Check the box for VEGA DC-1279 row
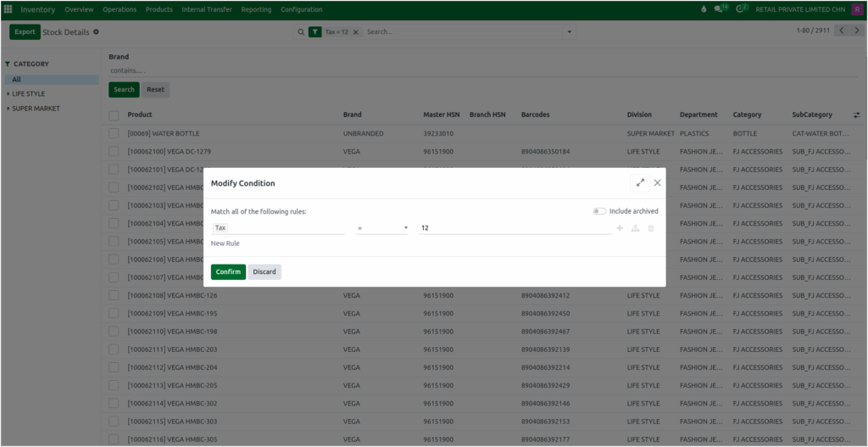 pyautogui.click(x=114, y=151)
